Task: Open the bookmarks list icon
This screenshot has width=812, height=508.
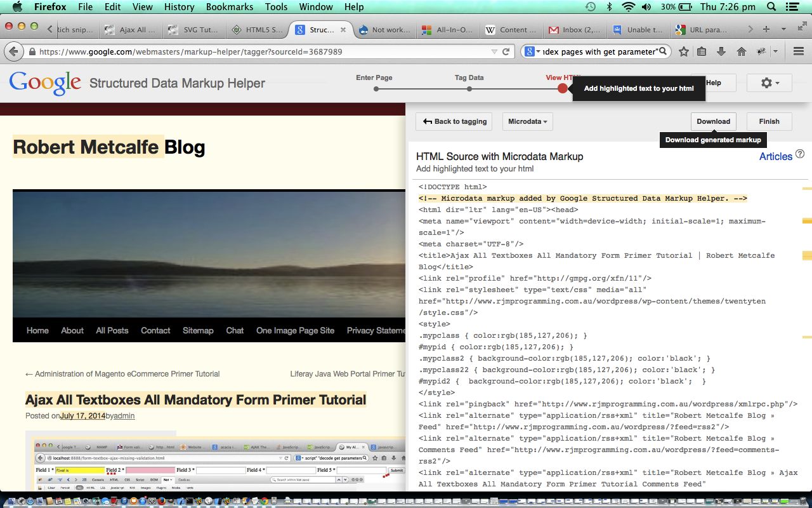Action: coord(702,51)
